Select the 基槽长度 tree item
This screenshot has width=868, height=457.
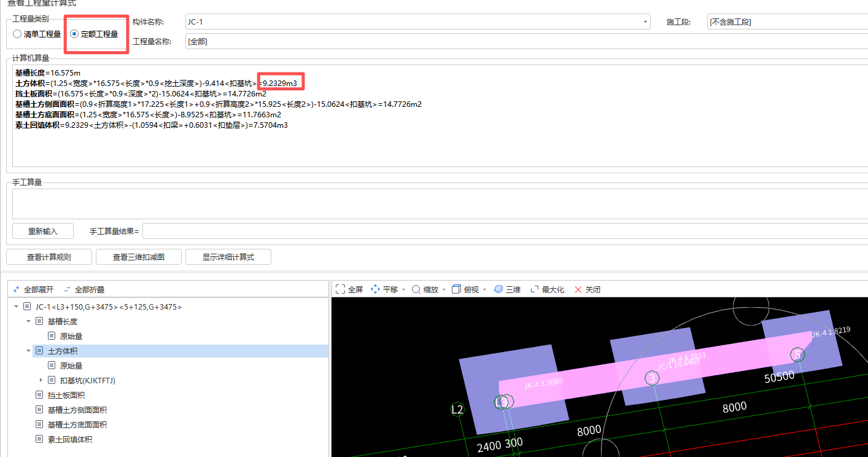pyautogui.click(x=63, y=321)
